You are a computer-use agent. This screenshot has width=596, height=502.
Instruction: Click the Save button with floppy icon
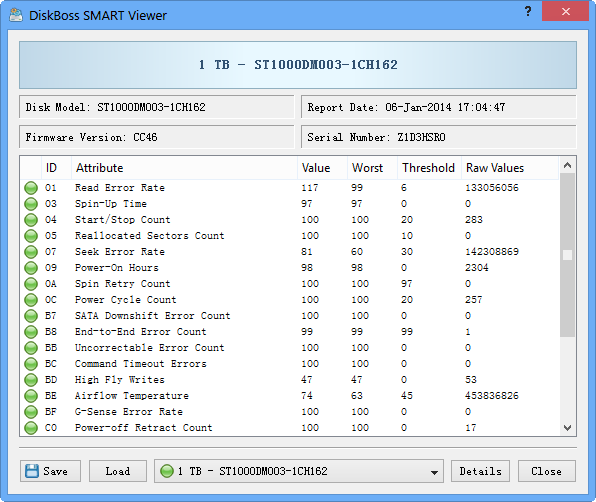(50, 471)
